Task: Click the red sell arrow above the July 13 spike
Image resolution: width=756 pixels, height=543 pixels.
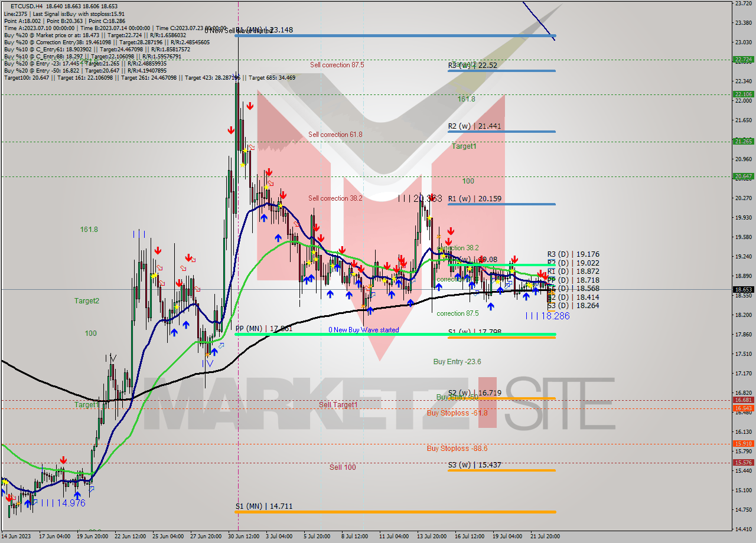Action: pyautogui.click(x=451, y=231)
